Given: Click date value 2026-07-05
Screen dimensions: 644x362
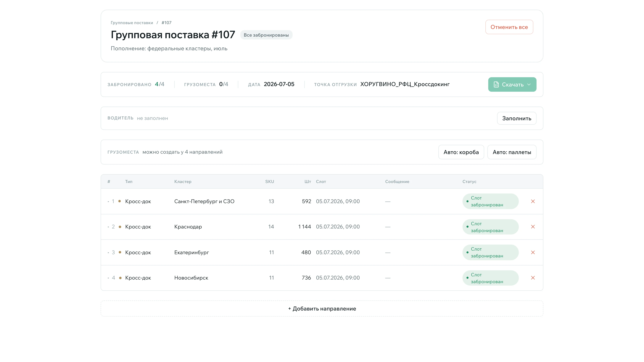Looking at the screenshot, I should tap(279, 84).
